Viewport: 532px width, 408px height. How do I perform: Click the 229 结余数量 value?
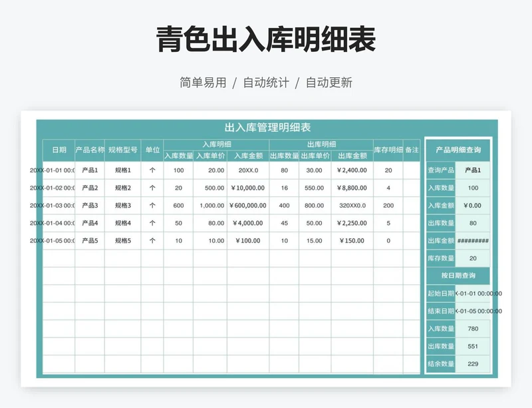473,364
